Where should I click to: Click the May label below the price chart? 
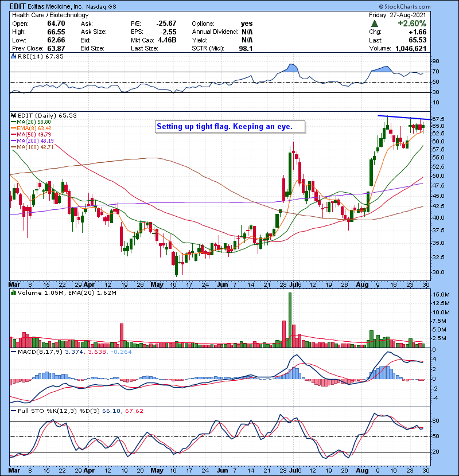click(x=157, y=285)
